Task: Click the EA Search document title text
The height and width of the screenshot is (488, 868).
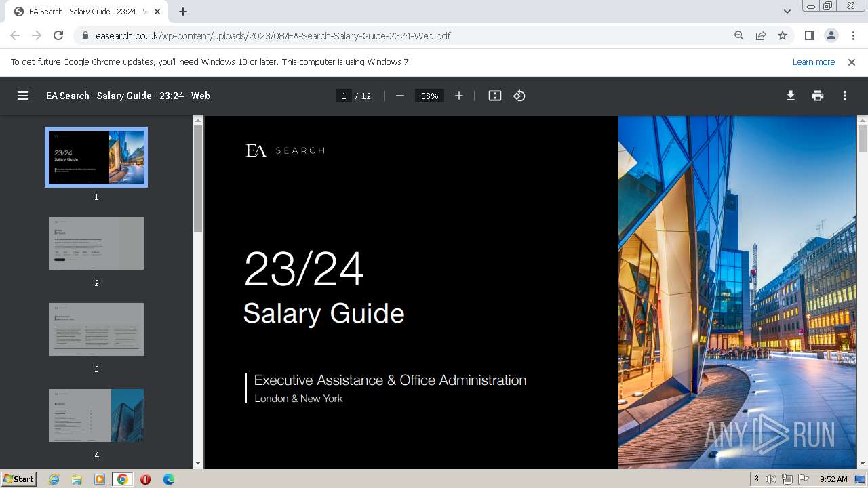Action: click(128, 96)
